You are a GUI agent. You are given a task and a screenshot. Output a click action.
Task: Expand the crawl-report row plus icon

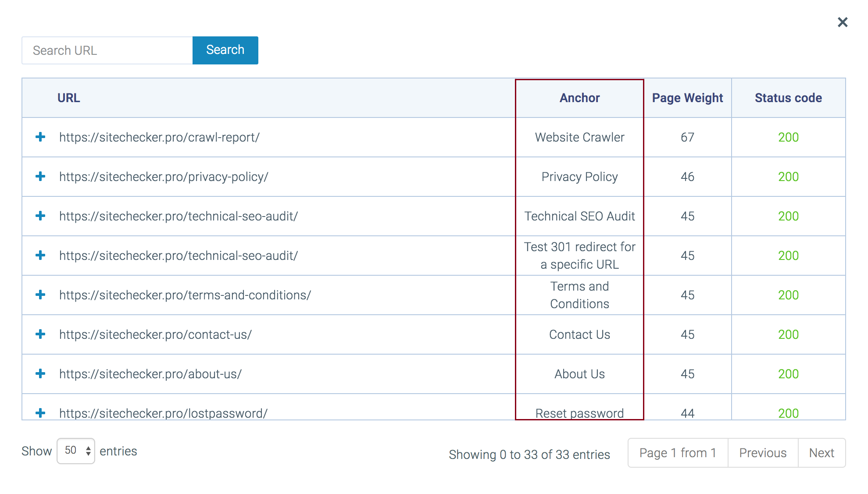point(40,137)
